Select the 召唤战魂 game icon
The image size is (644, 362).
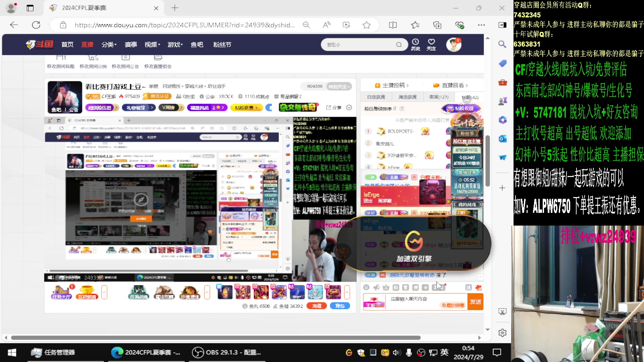(x=138, y=292)
